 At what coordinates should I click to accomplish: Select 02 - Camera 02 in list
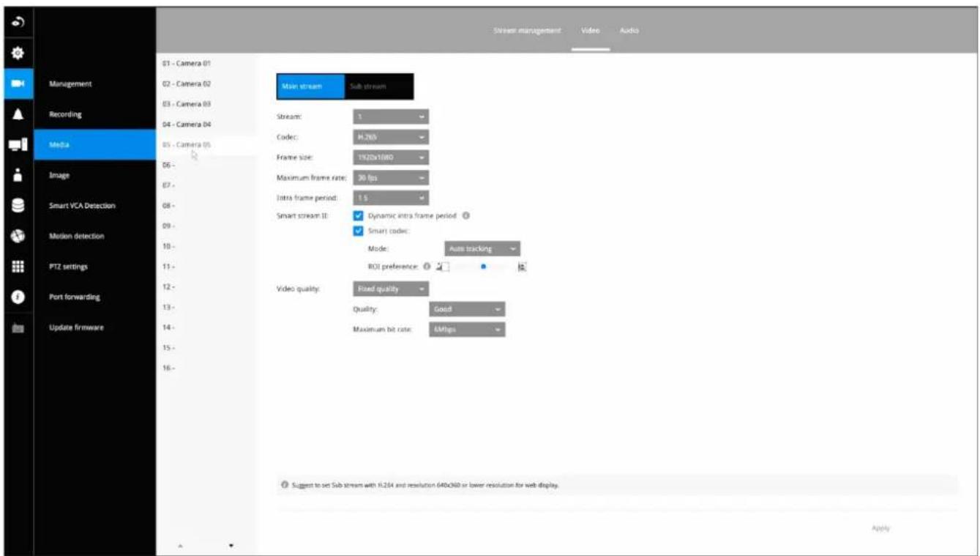(207, 84)
